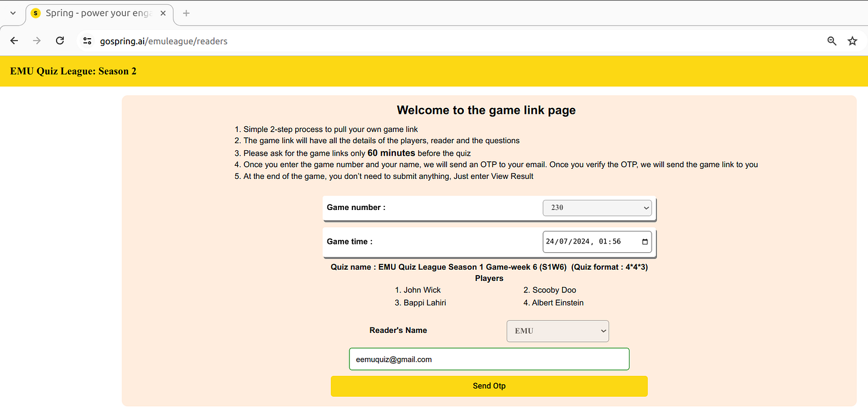Open the calendar picker in Game time
The width and height of the screenshot is (868, 417).
point(644,242)
